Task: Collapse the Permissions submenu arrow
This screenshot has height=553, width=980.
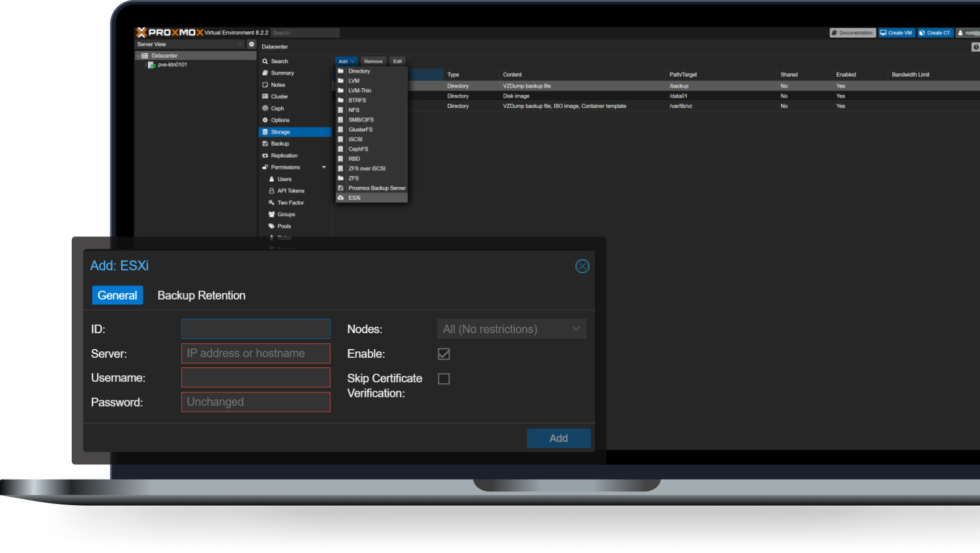Action: tap(324, 167)
